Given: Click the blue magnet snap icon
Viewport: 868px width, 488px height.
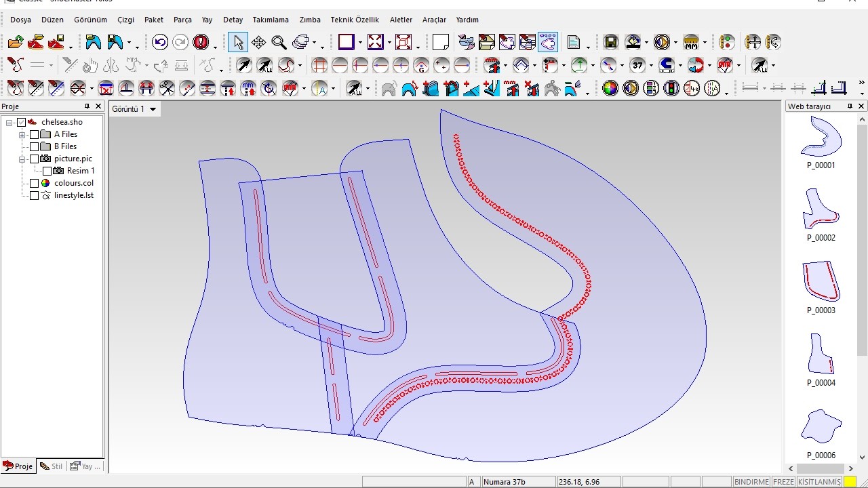Looking at the screenshot, I should click(667, 65).
